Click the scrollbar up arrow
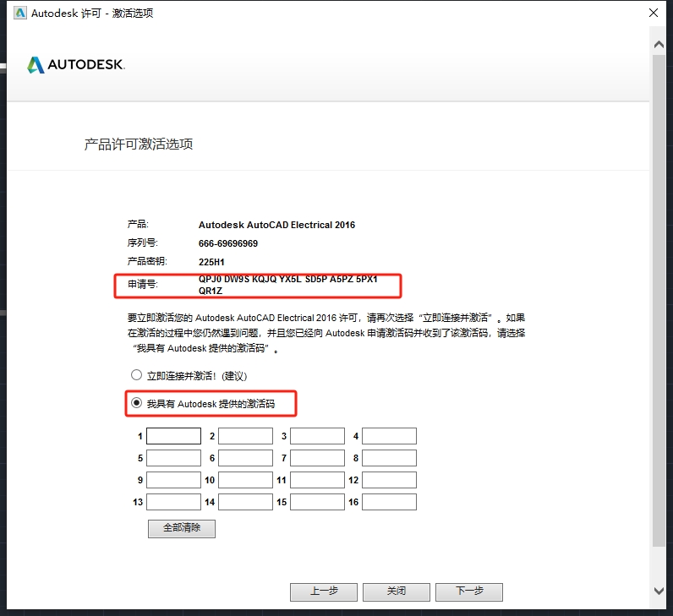673x616 pixels. tap(659, 44)
